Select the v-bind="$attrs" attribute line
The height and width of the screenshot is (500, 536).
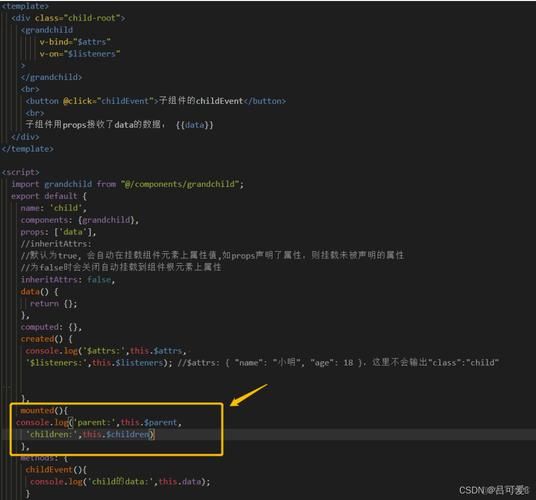(75, 42)
